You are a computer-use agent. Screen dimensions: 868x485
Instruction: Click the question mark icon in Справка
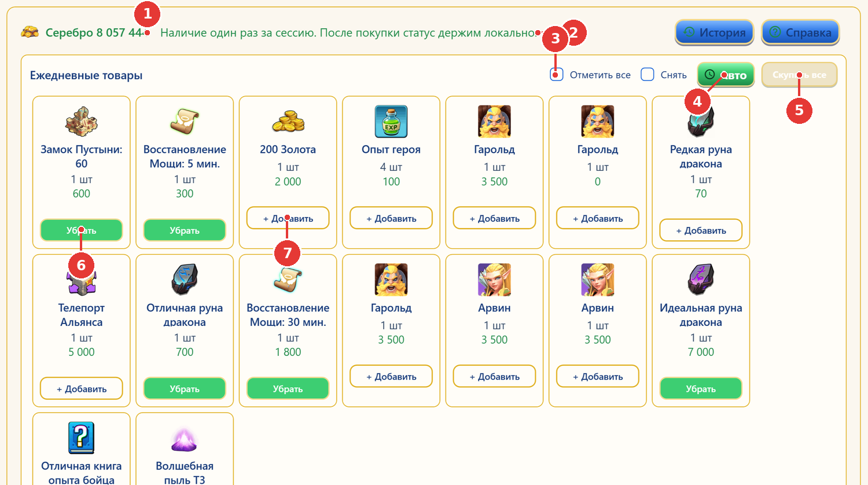tap(775, 32)
